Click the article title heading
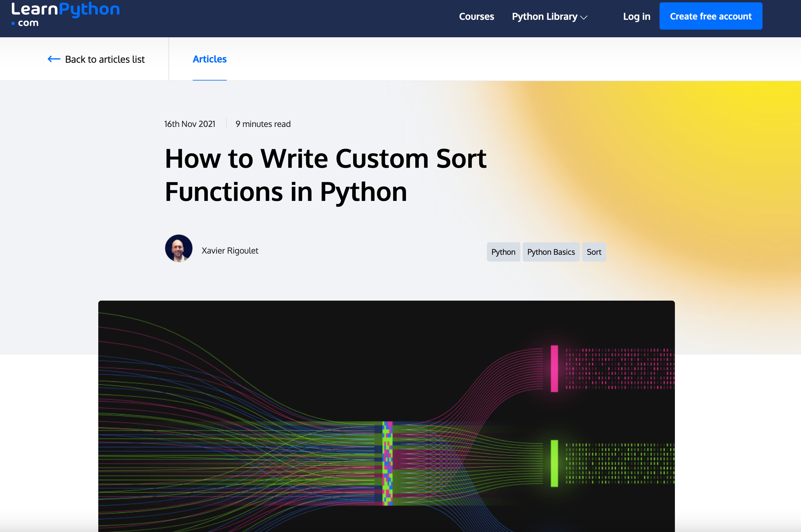 coord(325,175)
